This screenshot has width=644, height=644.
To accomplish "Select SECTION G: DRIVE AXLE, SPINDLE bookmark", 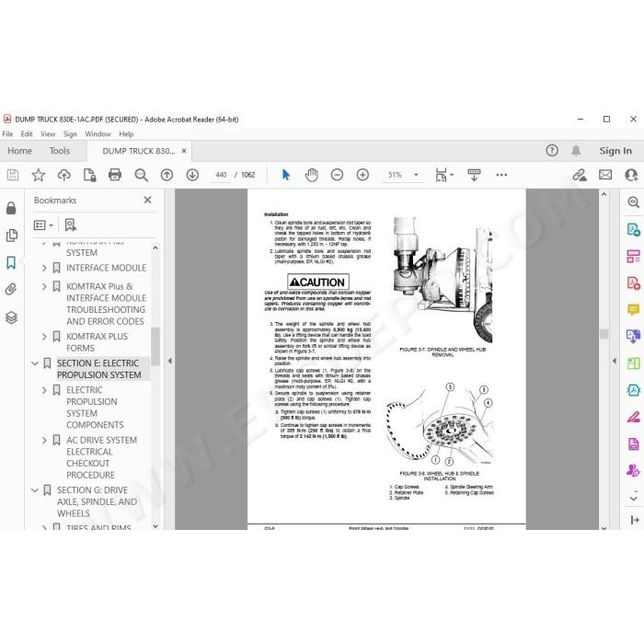I will pos(97,502).
